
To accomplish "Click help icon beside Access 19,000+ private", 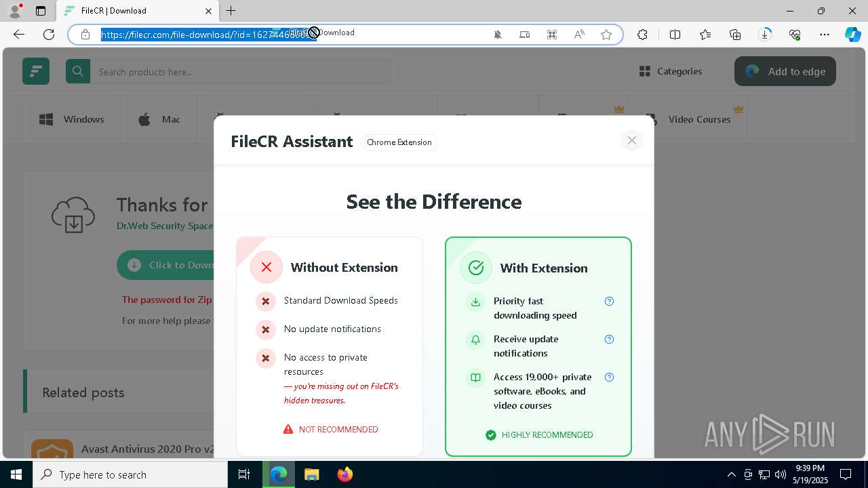I will pyautogui.click(x=609, y=377).
